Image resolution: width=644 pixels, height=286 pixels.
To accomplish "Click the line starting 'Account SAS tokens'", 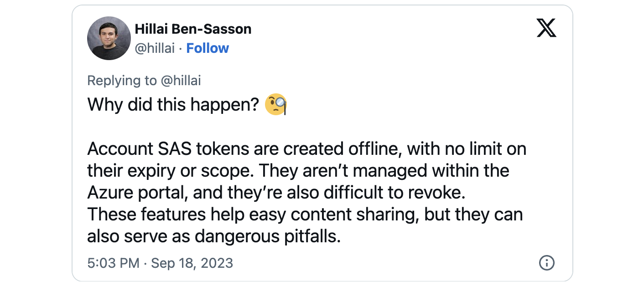I will (306, 149).
